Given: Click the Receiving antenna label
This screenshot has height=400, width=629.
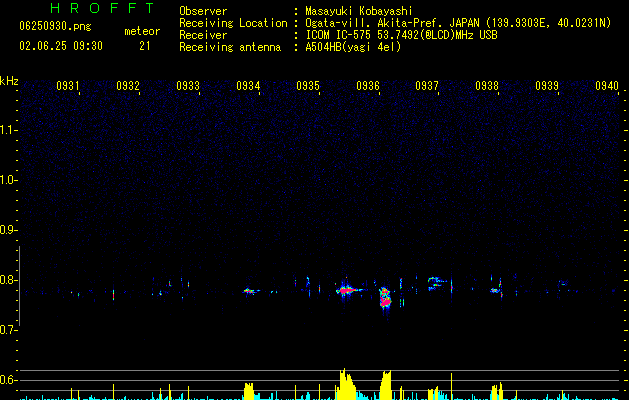Looking at the screenshot, I should [x=230, y=47].
